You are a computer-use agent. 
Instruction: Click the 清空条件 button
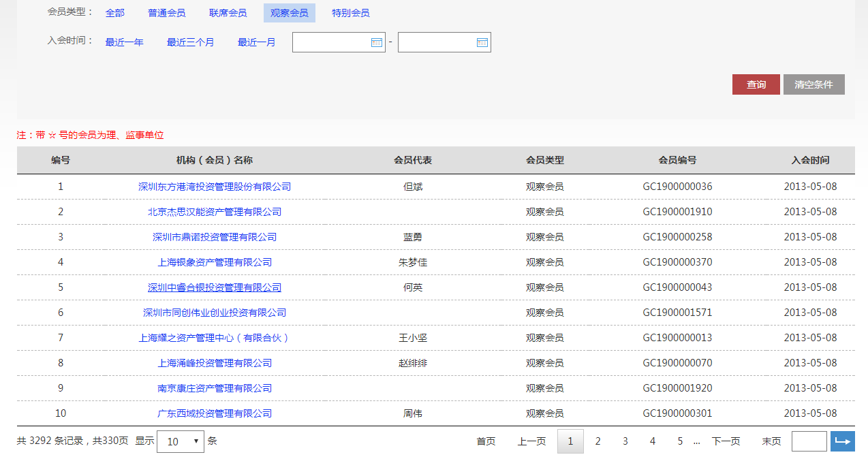coord(814,84)
